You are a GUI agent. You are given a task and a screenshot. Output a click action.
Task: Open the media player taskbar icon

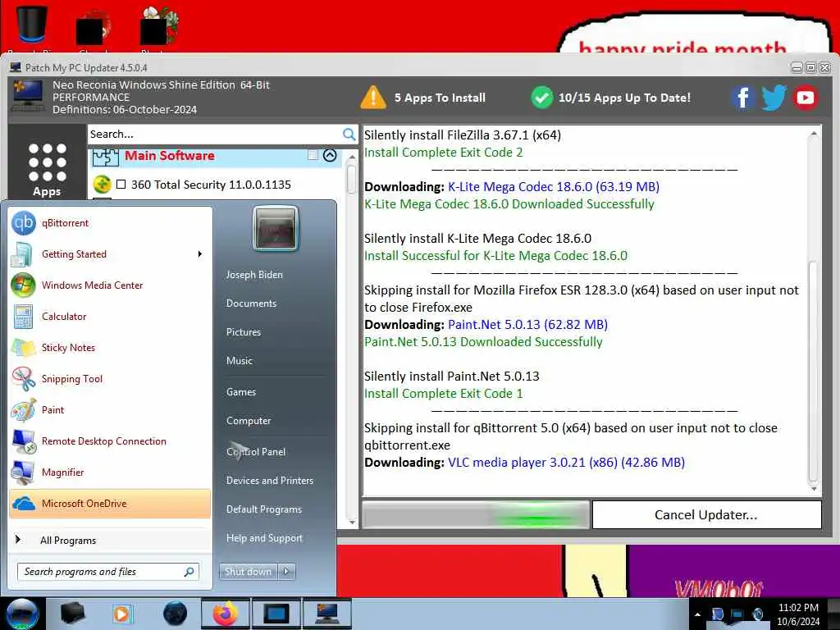point(123,614)
